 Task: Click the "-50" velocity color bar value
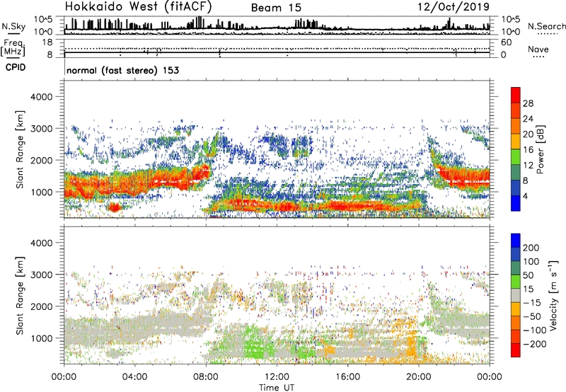coord(532,316)
